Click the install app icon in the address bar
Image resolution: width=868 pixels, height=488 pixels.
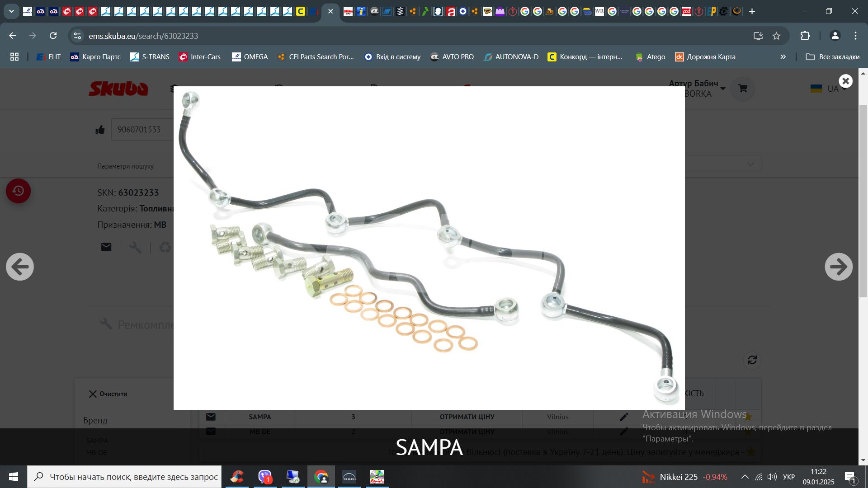click(x=758, y=36)
